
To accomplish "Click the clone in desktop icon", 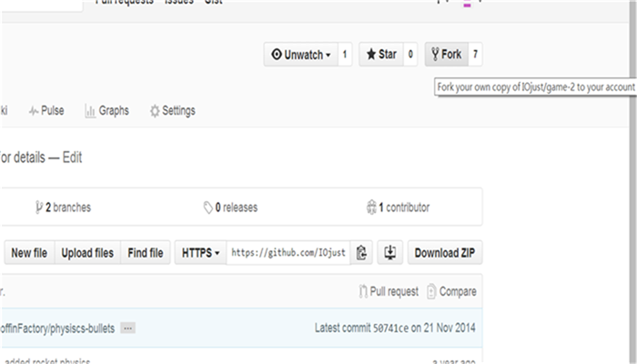I will [390, 253].
